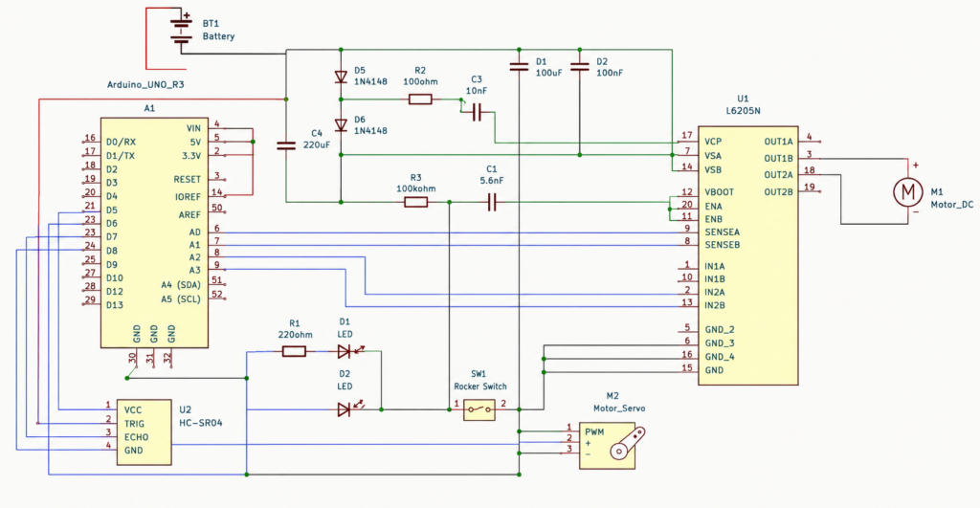This screenshot has width=980, height=508.
Task: Select the 1N4148 value beside D5
Action: coord(370,82)
